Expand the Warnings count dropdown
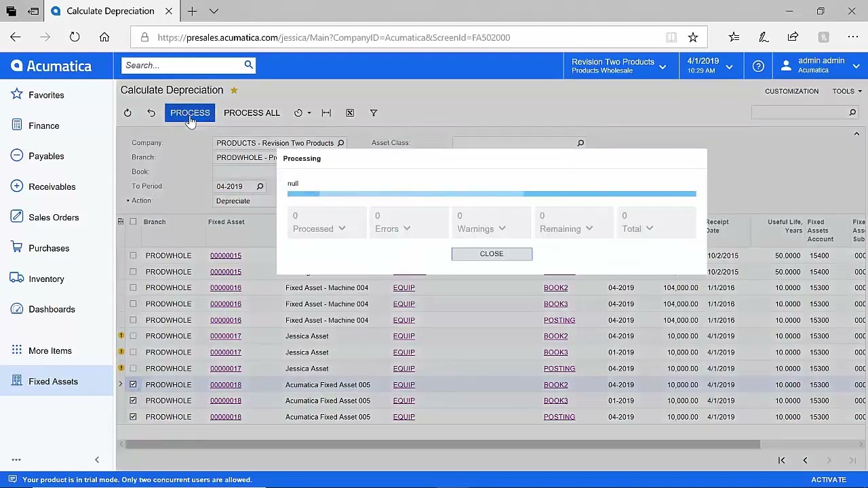The image size is (868, 488). click(502, 229)
